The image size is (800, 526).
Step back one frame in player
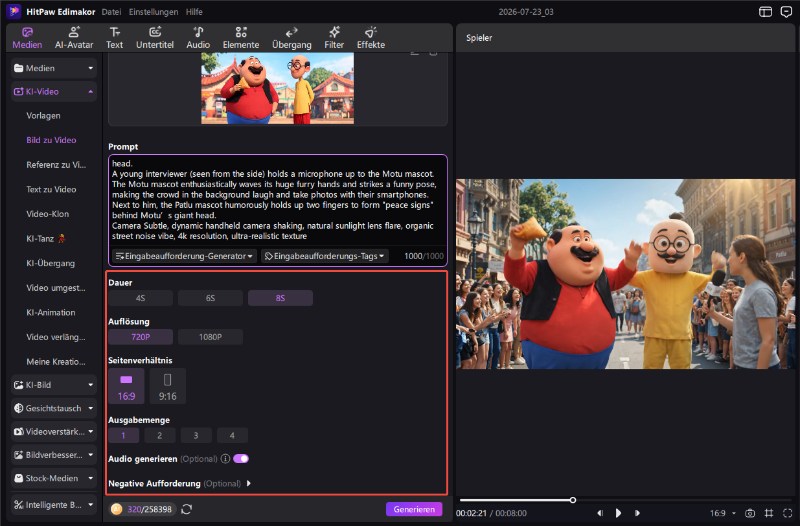(600, 513)
